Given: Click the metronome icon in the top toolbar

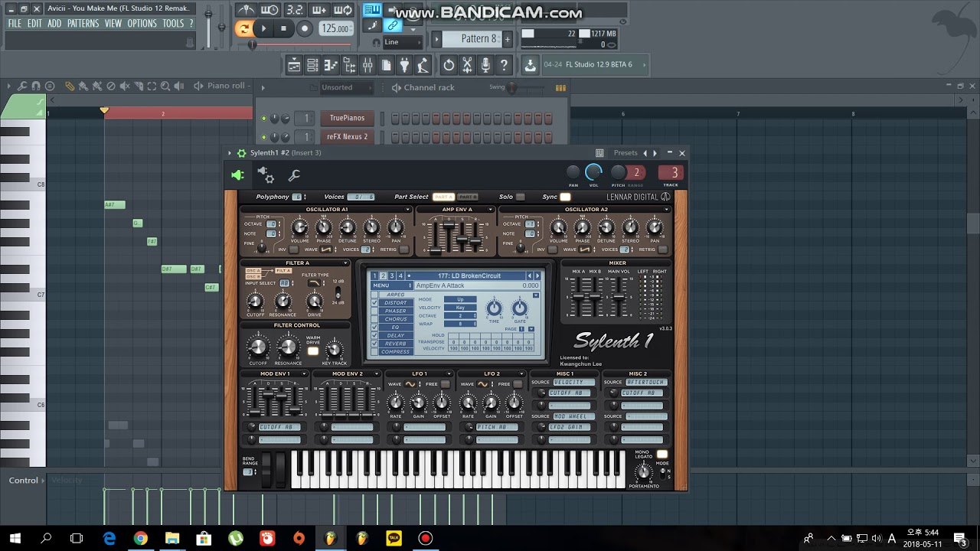Looking at the screenshot, I should [246, 10].
